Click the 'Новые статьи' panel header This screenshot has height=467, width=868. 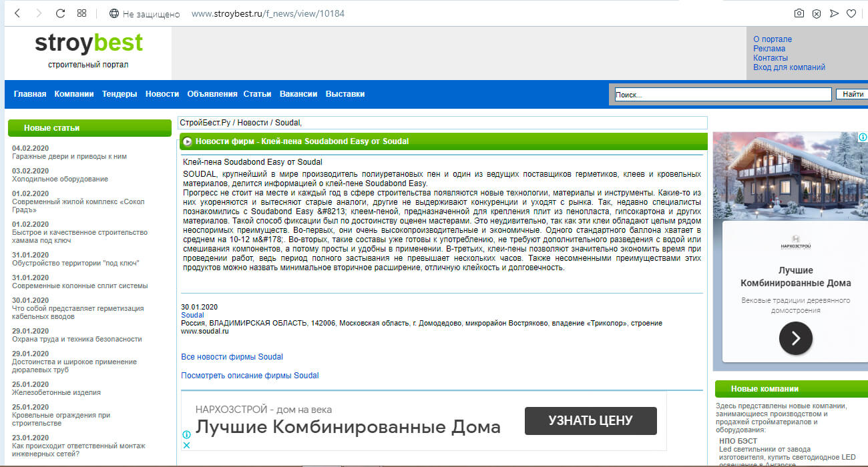89,128
